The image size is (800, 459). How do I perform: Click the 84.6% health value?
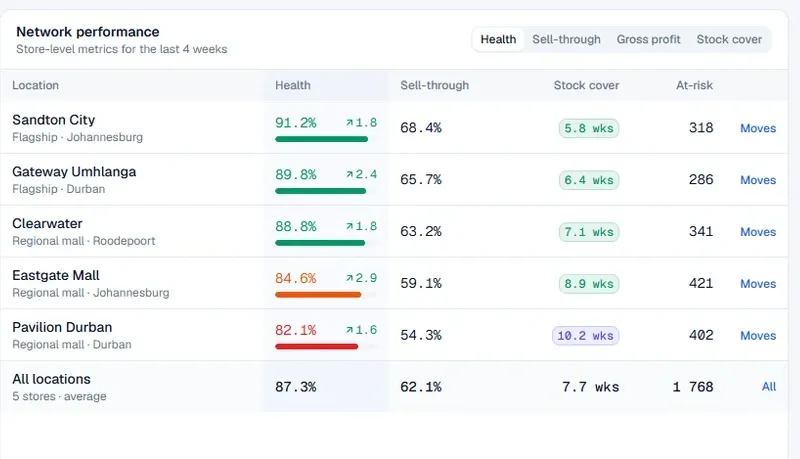pyautogui.click(x=295, y=278)
